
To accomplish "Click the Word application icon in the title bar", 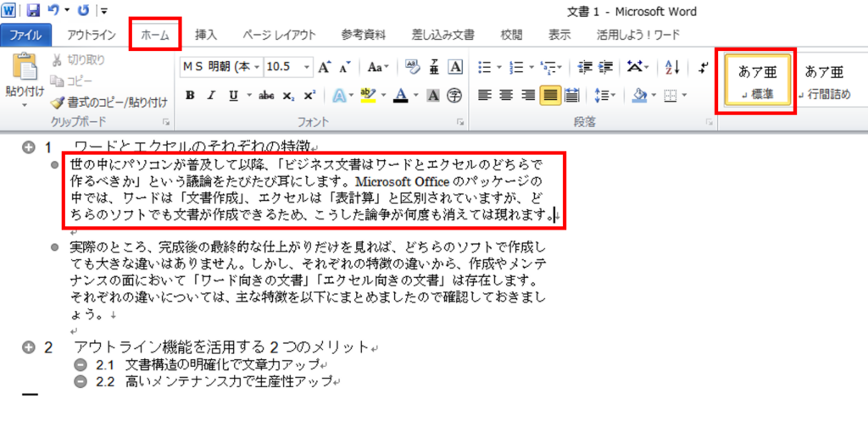I will (x=10, y=10).
